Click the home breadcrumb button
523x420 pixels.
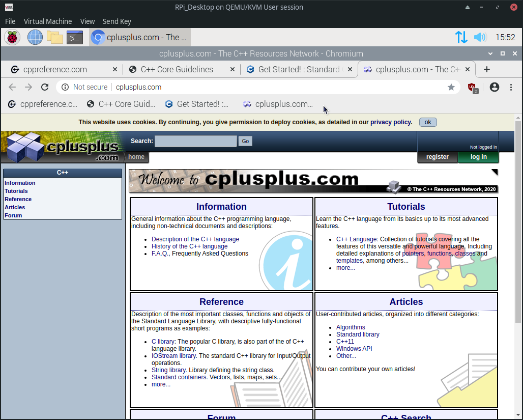click(x=136, y=157)
